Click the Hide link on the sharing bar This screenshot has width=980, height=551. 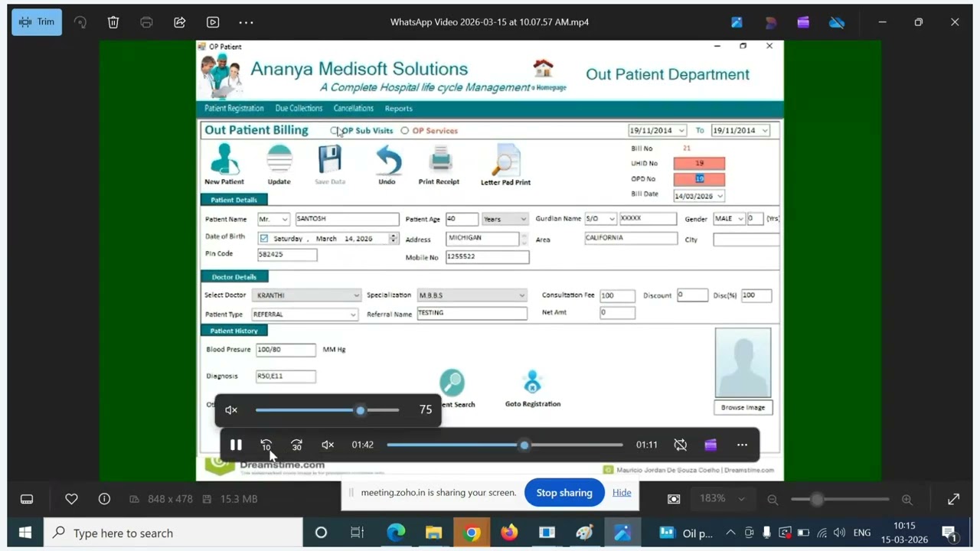[622, 493]
